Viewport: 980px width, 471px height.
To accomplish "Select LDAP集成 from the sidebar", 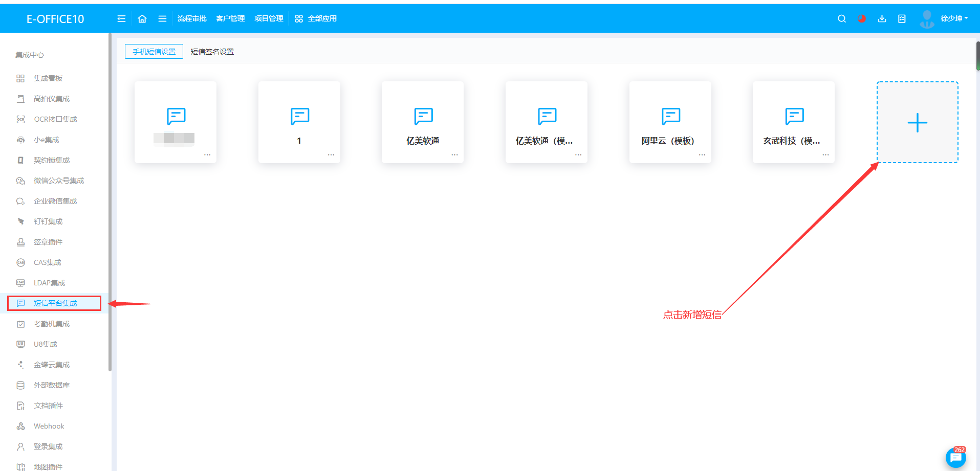I will tap(49, 282).
